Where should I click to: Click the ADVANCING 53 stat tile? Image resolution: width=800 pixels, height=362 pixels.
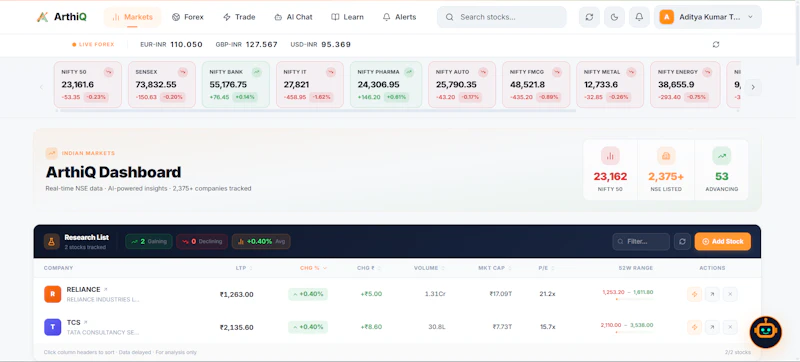point(721,170)
